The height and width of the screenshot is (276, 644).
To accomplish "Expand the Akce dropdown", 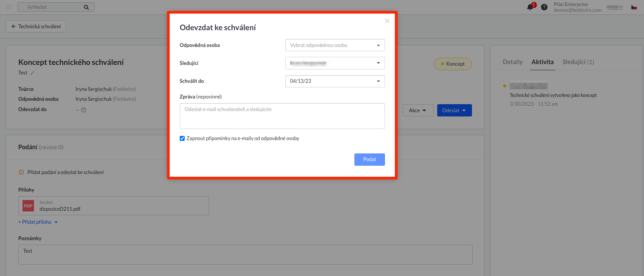I will tap(418, 110).
